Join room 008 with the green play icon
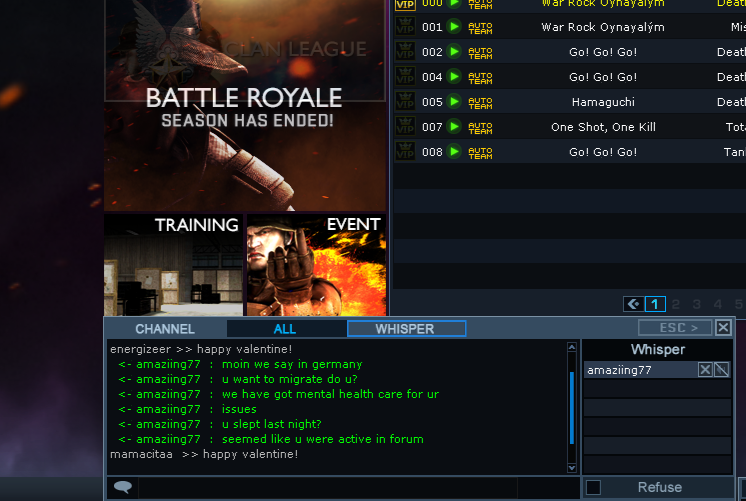The height and width of the screenshot is (501, 746). pos(454,151)
